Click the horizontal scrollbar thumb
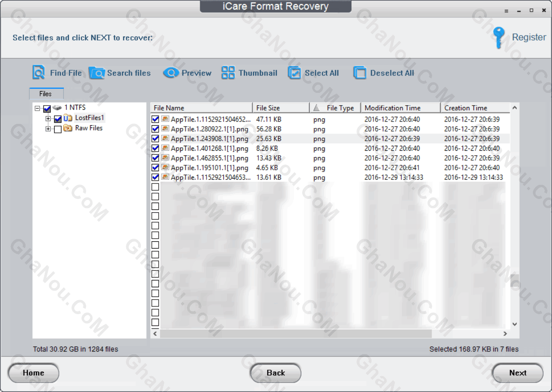This screenshot has height=392, width=552. 296,334
